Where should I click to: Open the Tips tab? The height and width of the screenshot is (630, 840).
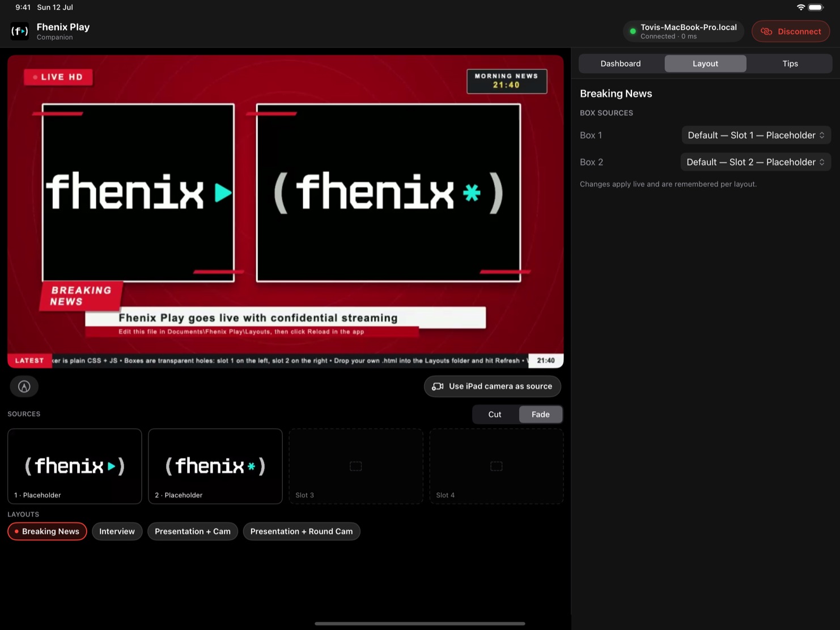(x=790, y=64)
